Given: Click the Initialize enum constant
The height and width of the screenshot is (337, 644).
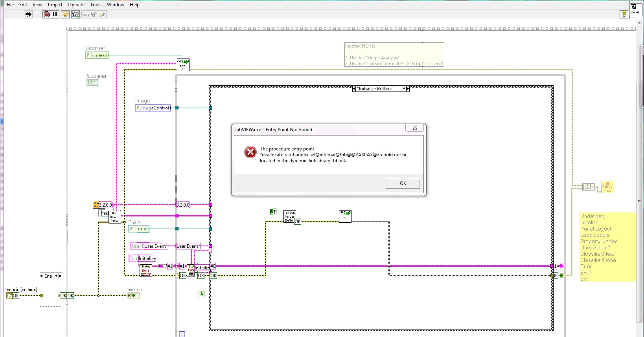Looking at the screenshot, I should [147, 258].
